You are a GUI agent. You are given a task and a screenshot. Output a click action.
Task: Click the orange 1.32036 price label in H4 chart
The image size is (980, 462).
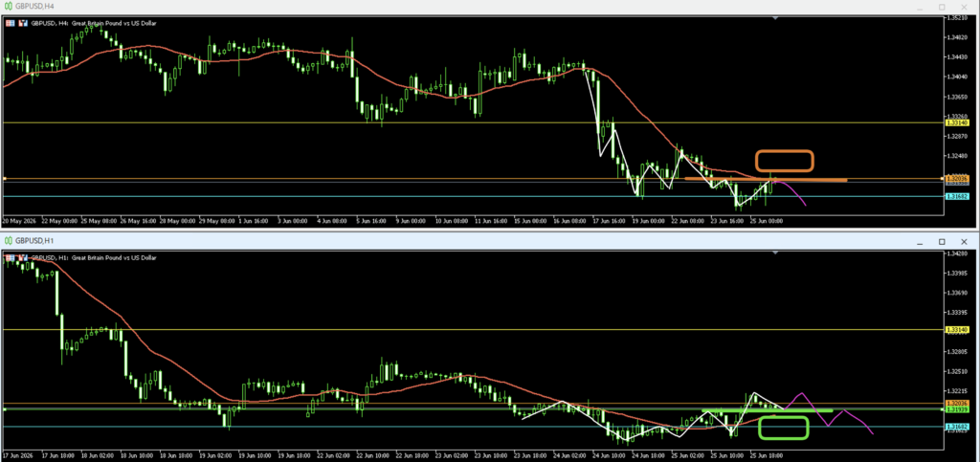[x=958, y=179]
